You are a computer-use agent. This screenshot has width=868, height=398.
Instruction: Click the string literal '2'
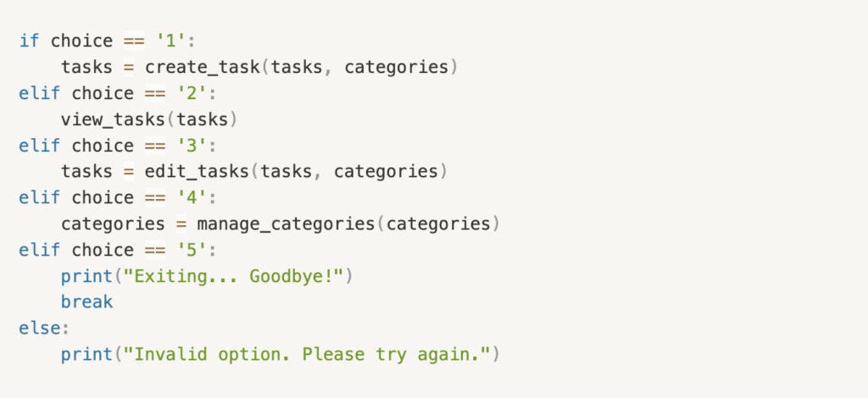click(x=192, y=93)
